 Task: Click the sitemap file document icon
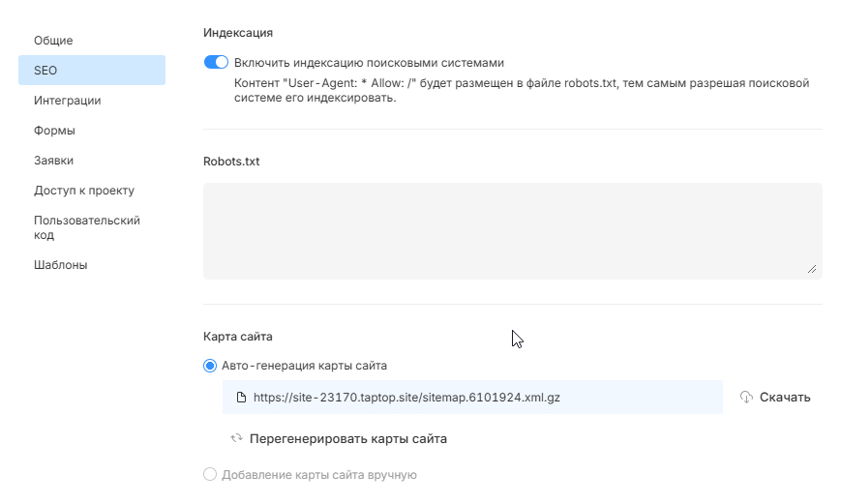tap(241, 397)
